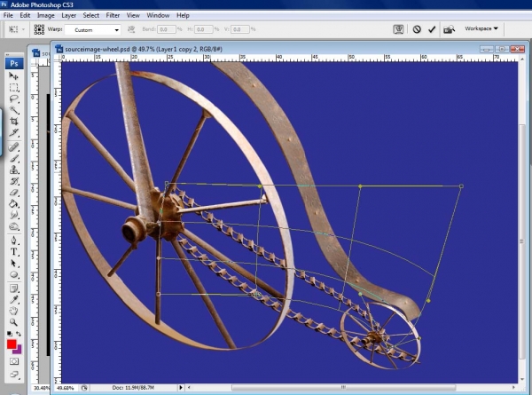532x395 pixels.
Task: Click the Doc size status text
Action: (133, 388)
